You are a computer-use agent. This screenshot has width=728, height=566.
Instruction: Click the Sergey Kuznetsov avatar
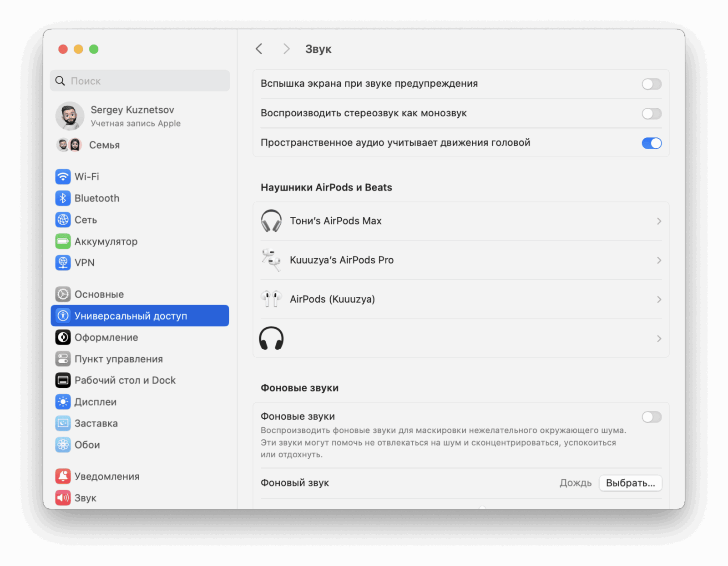click(70, 116)
